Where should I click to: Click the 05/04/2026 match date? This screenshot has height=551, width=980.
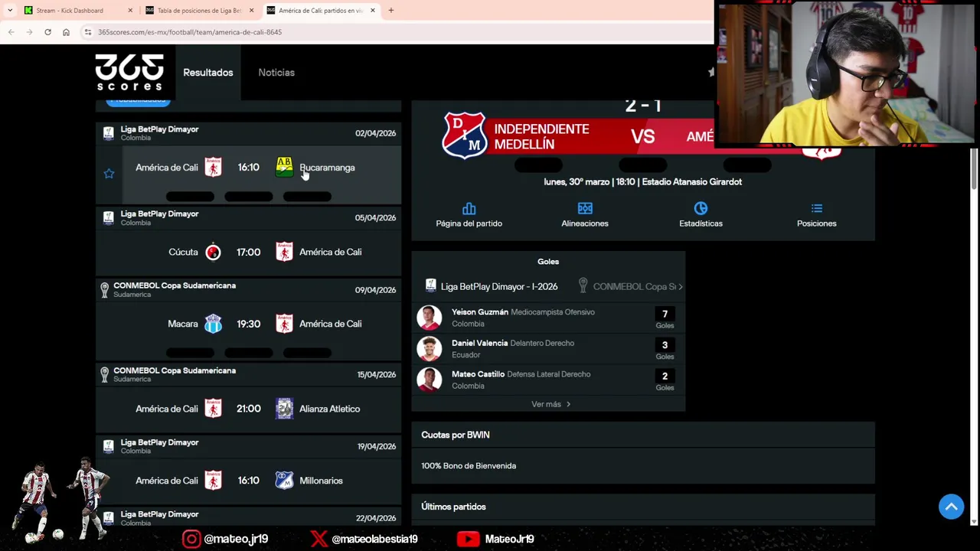[x=375, y=218]
